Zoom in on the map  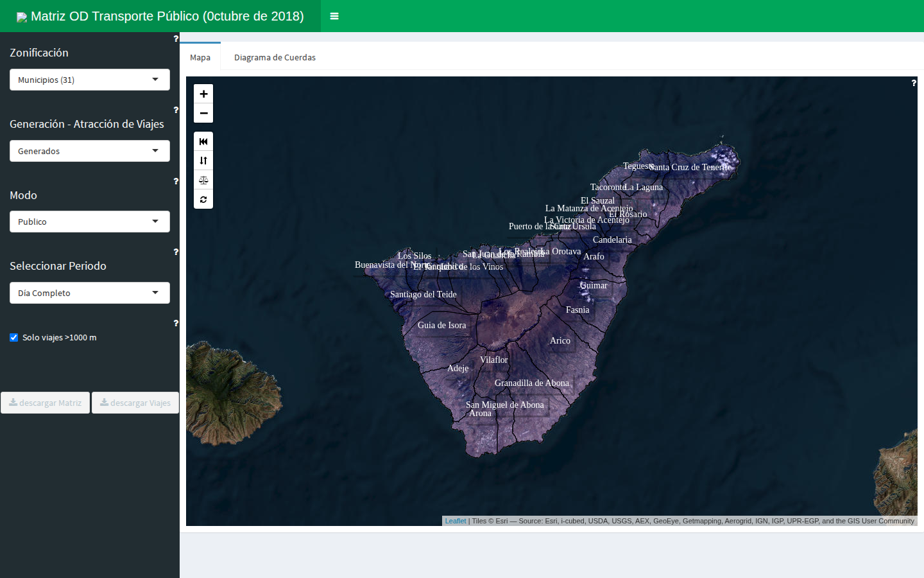click(x=203, y=94)
